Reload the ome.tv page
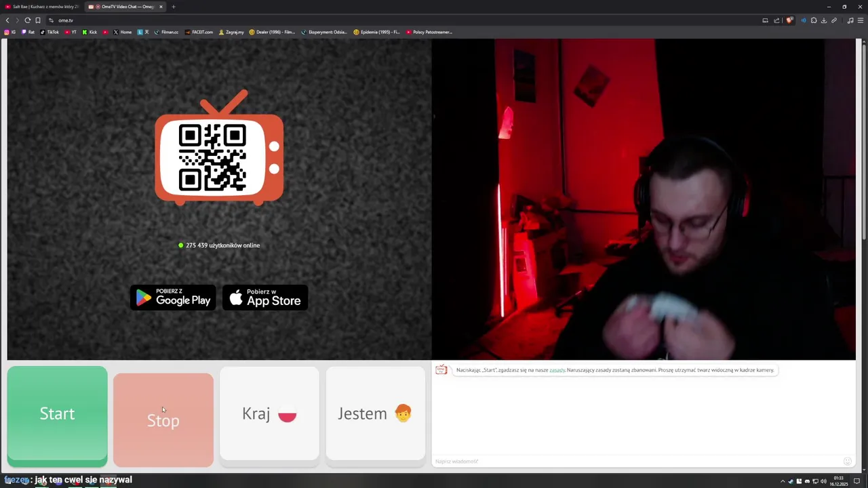This screenshot has height=488, width=868. click(x=27, y=20)
